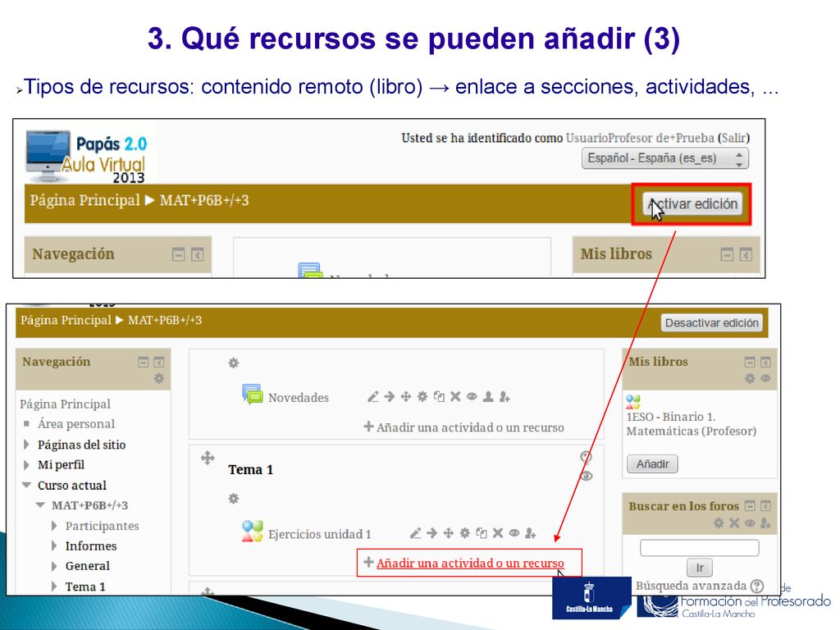
Task: Click underlined red Añadir una actividad o un recurso
Action: pos(470,563)
